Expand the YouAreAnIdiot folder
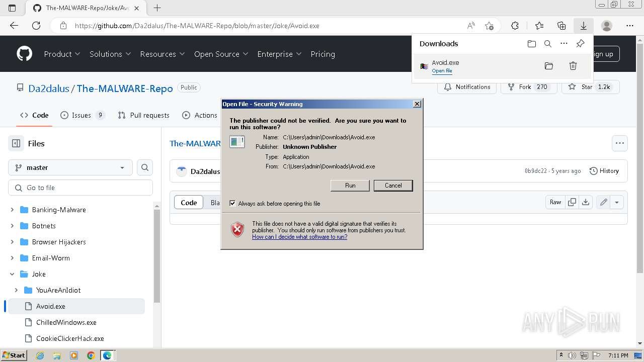Screen dimensions: 644x362 coord(16,290)
